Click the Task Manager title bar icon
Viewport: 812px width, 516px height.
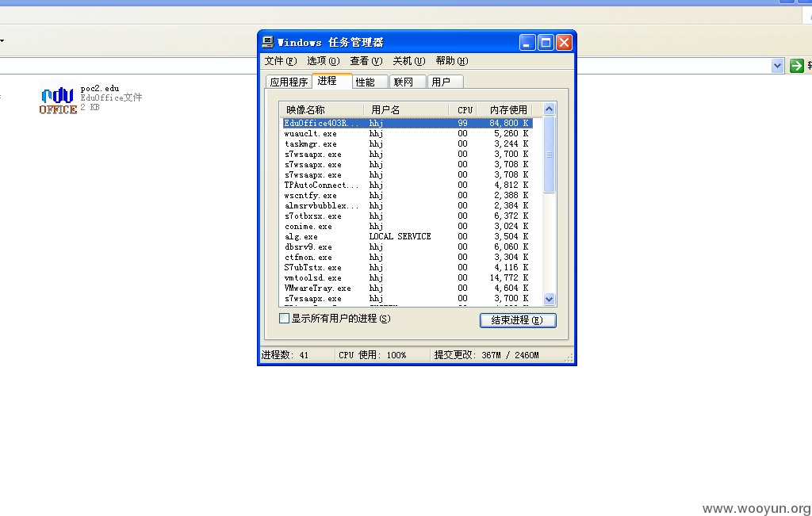pyautogui.click(x=268, y=42)
